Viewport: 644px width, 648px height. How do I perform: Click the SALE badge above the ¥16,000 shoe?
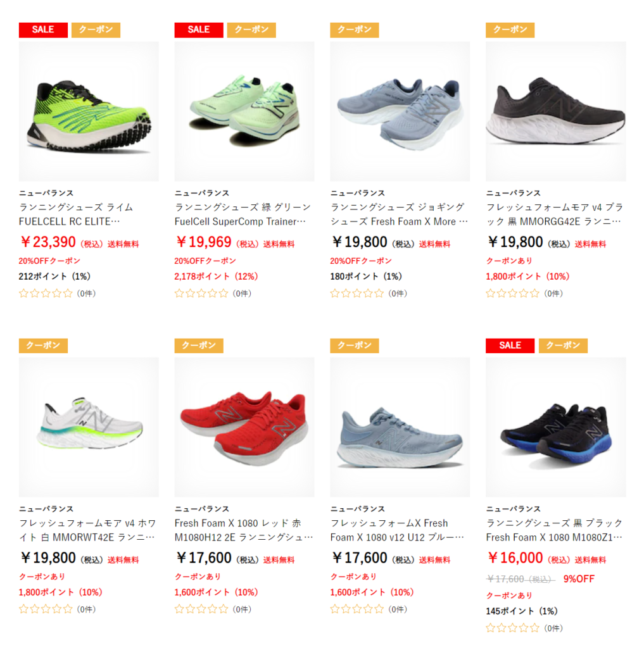[x=510, y=346]
